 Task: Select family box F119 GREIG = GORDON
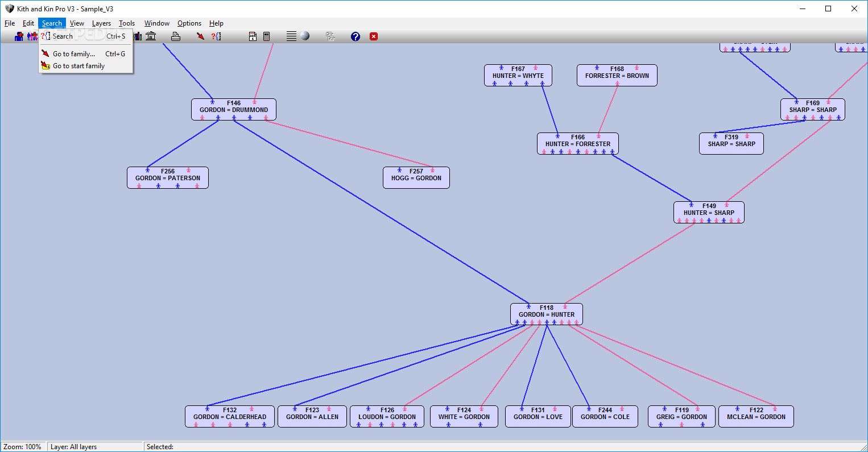[682, 416]
